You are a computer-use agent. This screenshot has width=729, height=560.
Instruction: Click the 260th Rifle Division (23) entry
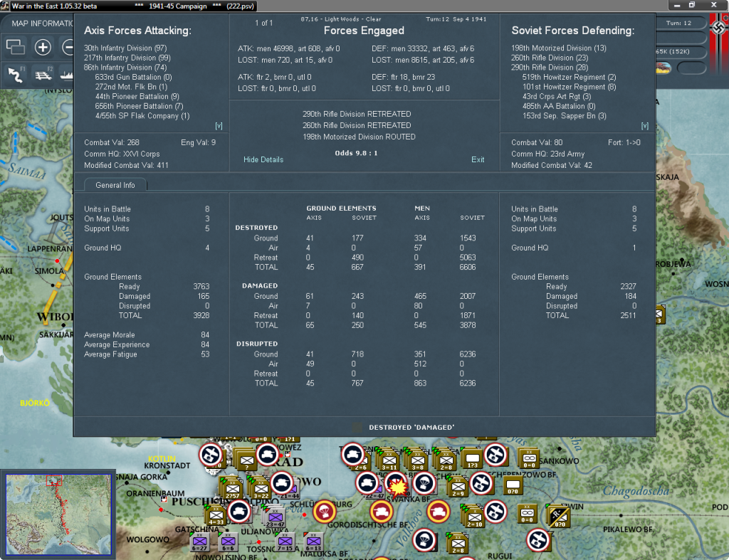tap(550, 58)
